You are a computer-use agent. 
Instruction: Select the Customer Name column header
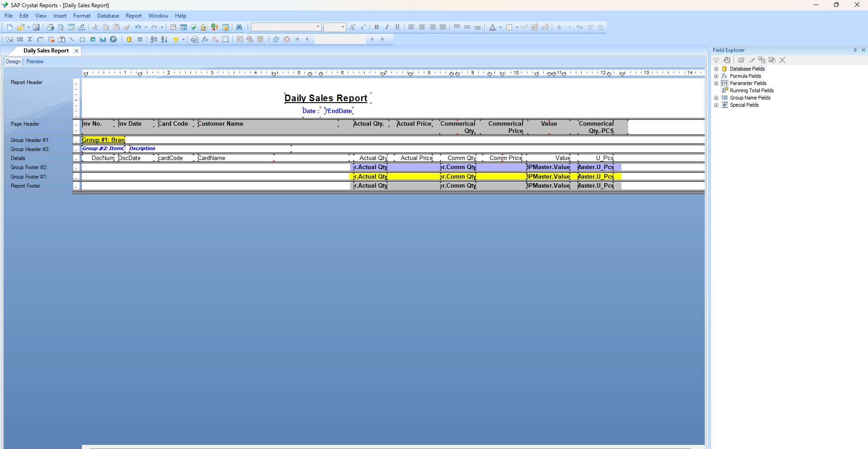click(x=268, y=124)
